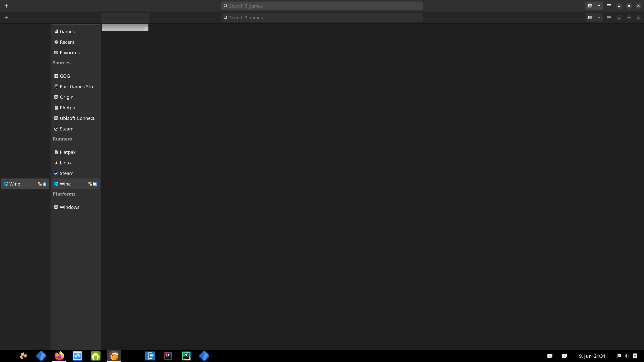Open PyCharm from the taskbar
This screenshot has height=362, width=644.
[x=186, y=356]
